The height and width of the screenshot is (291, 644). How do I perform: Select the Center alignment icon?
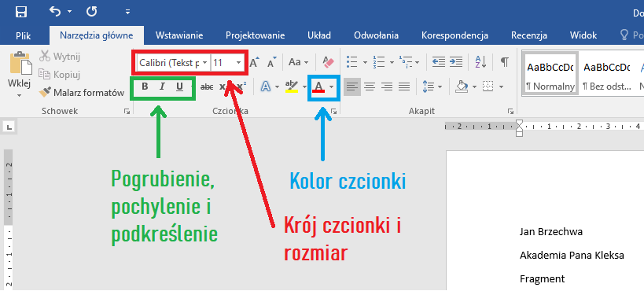pyautogui.click(x=370, y=87)
